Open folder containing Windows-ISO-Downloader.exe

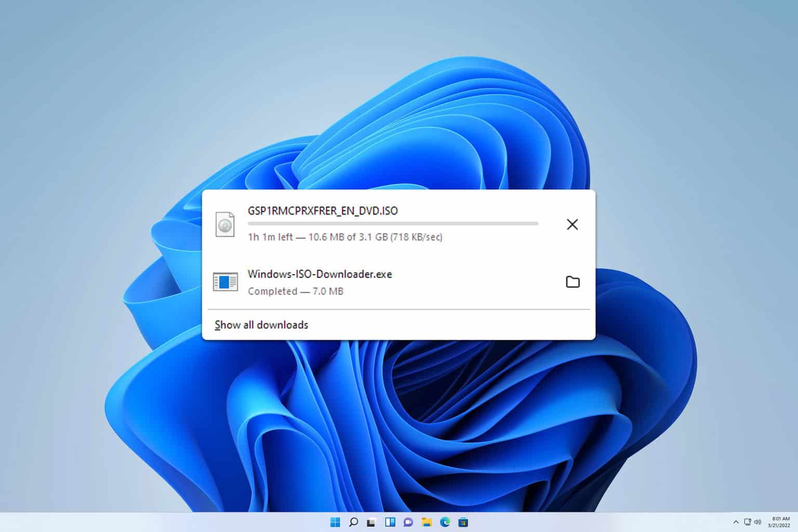point(573,282)
